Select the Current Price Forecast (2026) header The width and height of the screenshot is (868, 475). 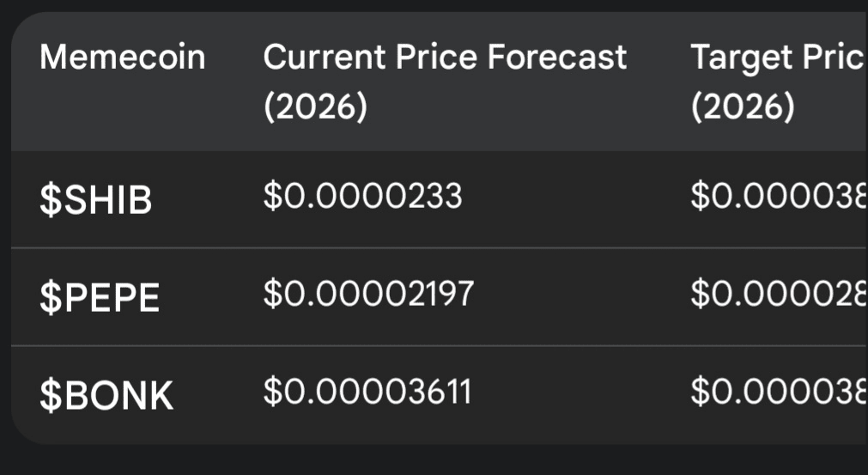[445, 82]
